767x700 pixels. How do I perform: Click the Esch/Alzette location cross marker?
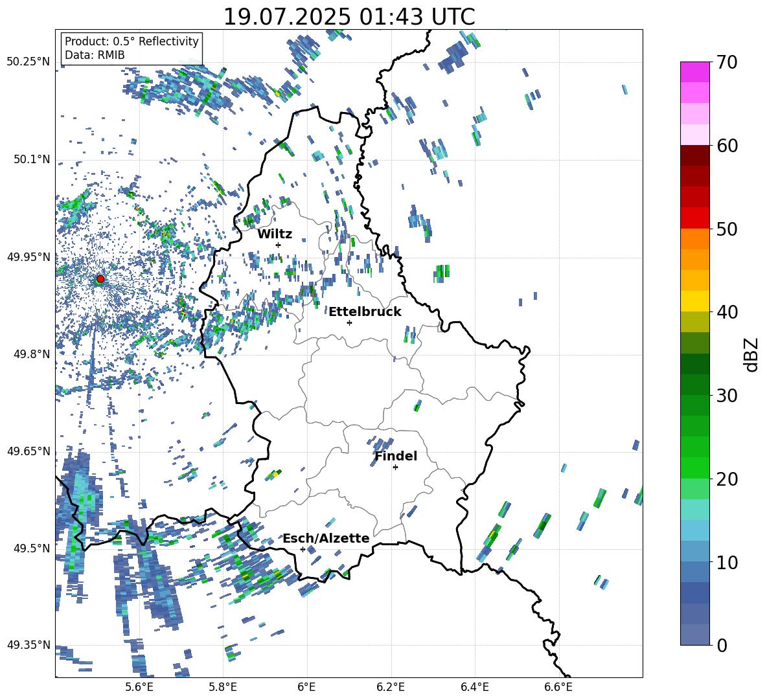point(303,549)
